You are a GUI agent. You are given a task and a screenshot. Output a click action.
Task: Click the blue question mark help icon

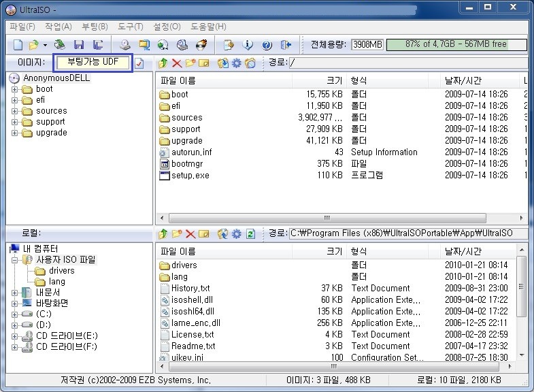point(267,45)
